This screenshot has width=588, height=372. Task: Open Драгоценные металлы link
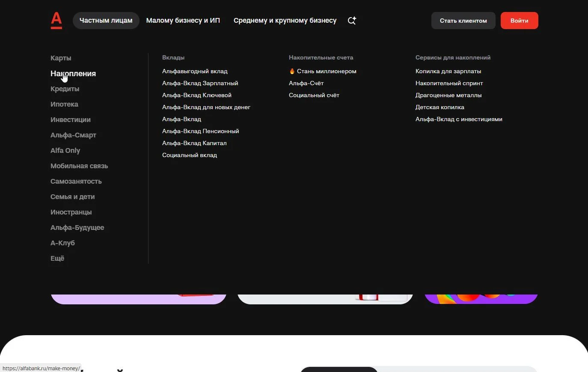[x=448, y=95]
